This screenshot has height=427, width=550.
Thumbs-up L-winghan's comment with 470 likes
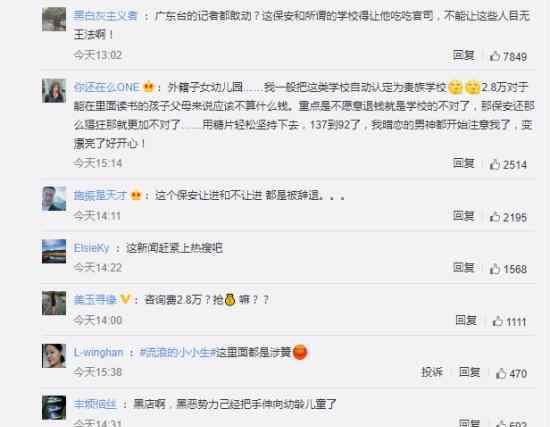click(x=511, y=374)
